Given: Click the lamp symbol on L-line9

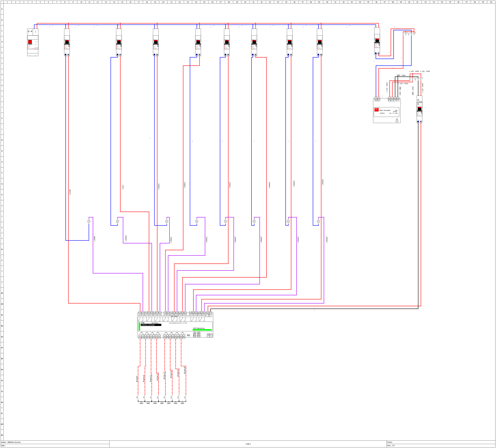Looking at the screenshot, I should pyautogui.click(x=89, y=221).
